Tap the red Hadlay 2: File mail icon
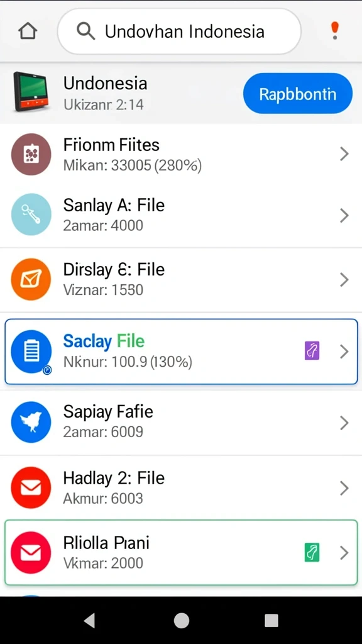The width and height of the screenshot is (362, 644). [x=31, y=488]
